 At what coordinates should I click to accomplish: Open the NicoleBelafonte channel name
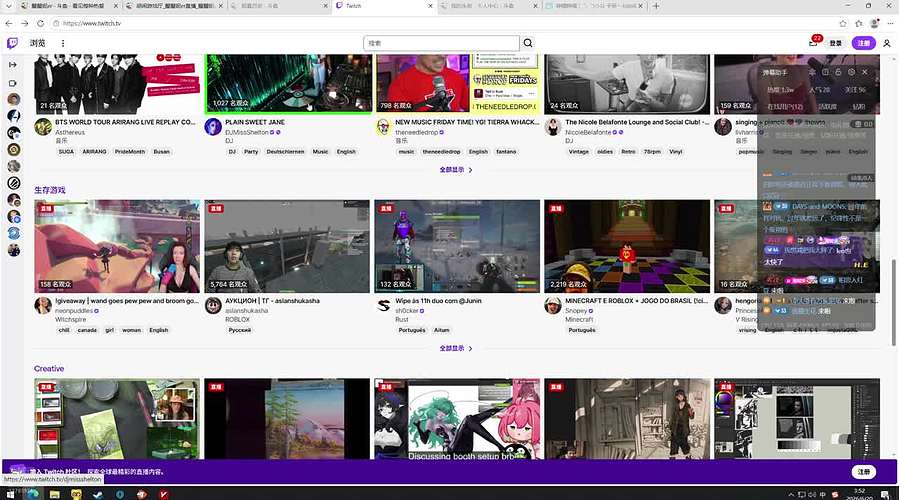[588, 132]
